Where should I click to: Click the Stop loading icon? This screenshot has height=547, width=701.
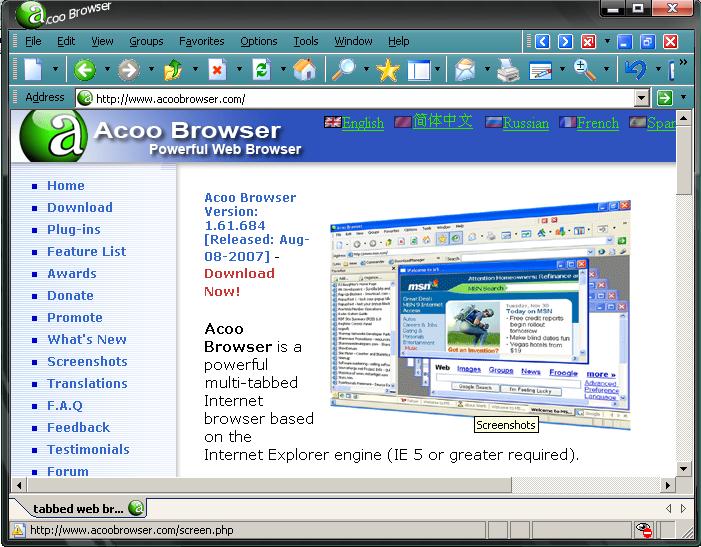pos(217,70)
